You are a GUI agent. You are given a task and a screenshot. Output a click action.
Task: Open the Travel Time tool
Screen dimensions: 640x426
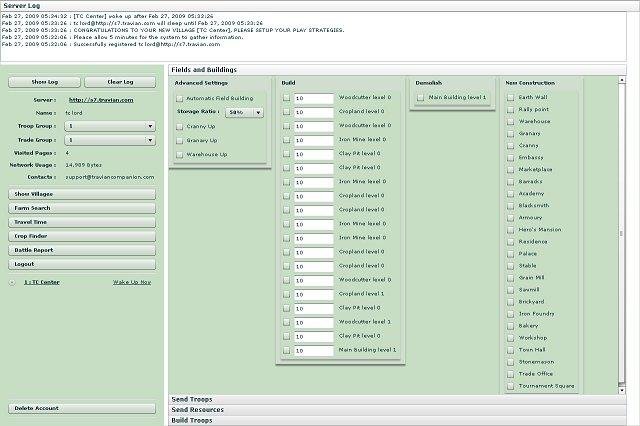click(82, 222)
